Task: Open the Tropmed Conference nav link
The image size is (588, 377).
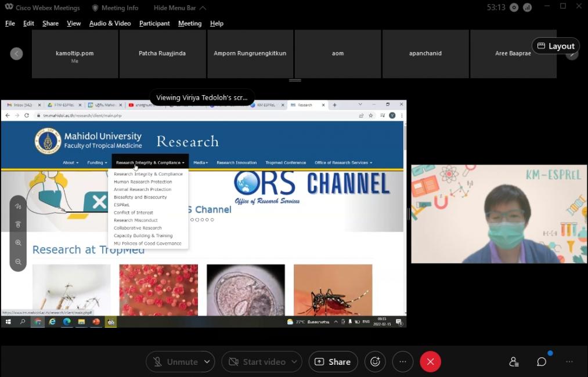Action: (x=286, y=162)
